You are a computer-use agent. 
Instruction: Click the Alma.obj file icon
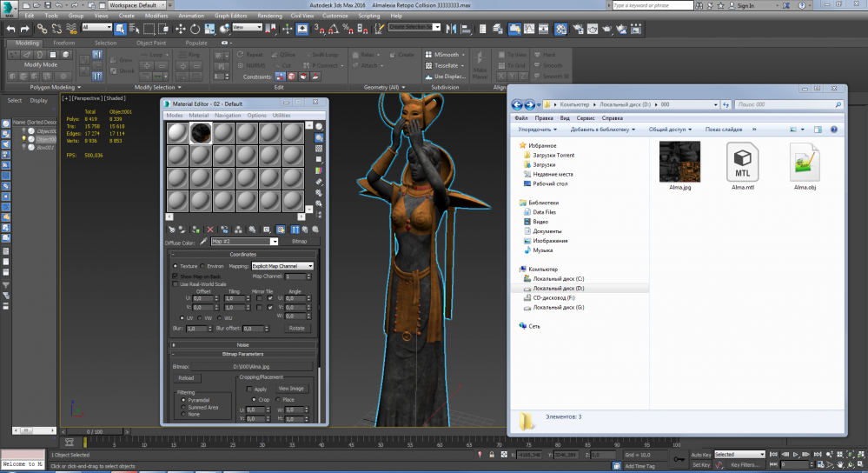[805, 161]
